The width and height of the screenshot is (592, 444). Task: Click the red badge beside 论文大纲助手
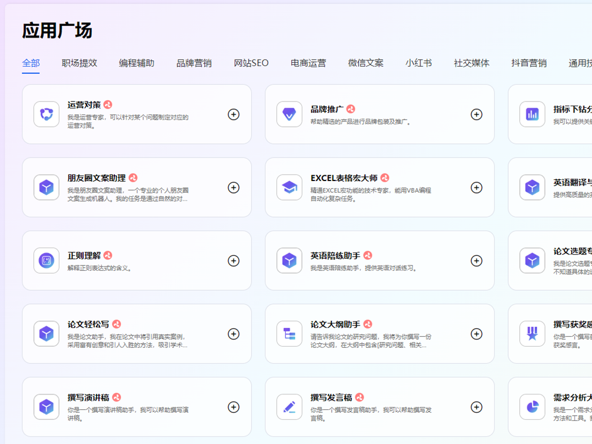(368, 324)
